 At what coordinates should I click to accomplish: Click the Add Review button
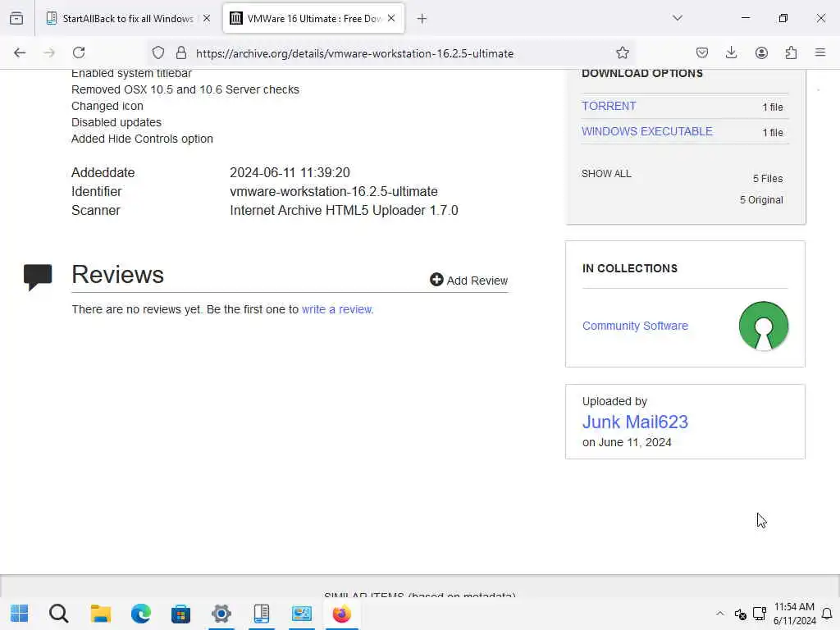click(x=468, y=281)
